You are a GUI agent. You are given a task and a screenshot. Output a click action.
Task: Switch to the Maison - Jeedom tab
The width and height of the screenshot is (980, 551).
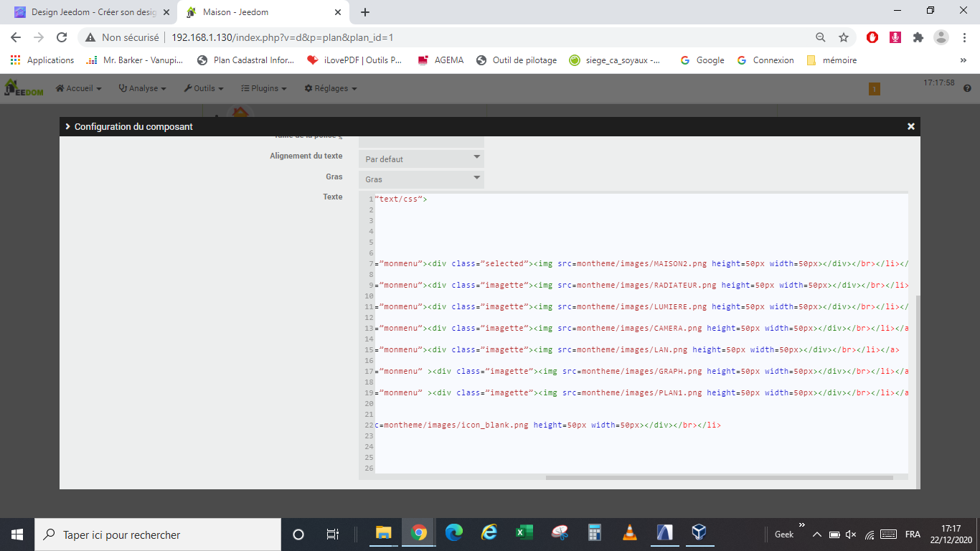click(x=264, y=12)
